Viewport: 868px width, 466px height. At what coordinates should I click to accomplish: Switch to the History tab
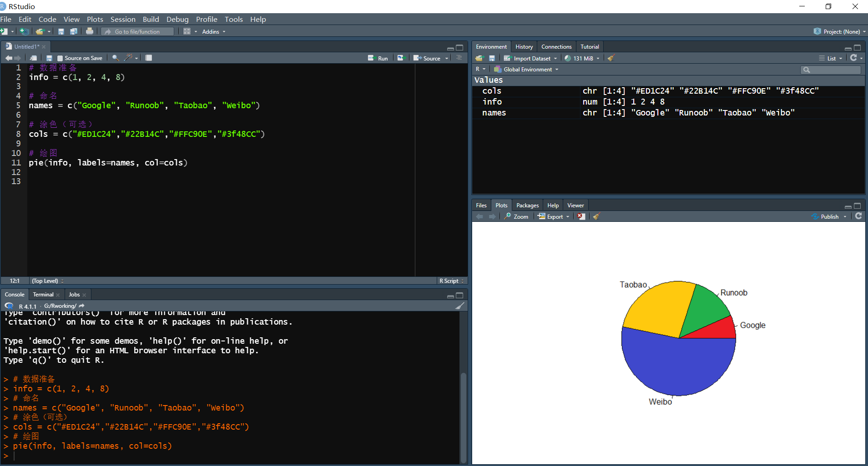(524, 46)
